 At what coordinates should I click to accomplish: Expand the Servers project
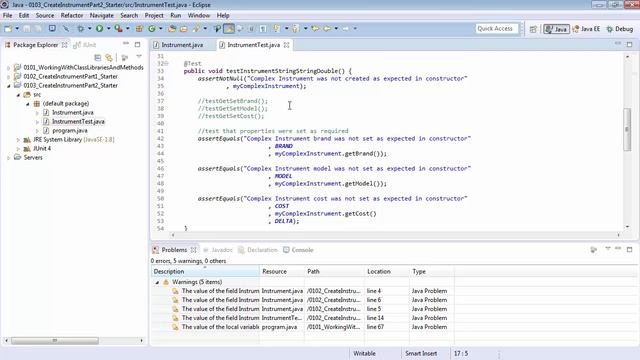tap(9, 158)
